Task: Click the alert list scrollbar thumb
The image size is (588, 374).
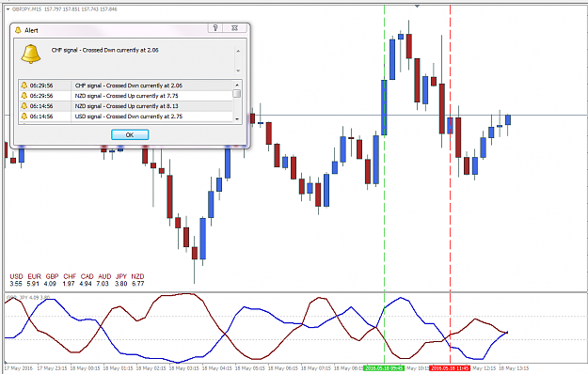Action: (237, 94)
